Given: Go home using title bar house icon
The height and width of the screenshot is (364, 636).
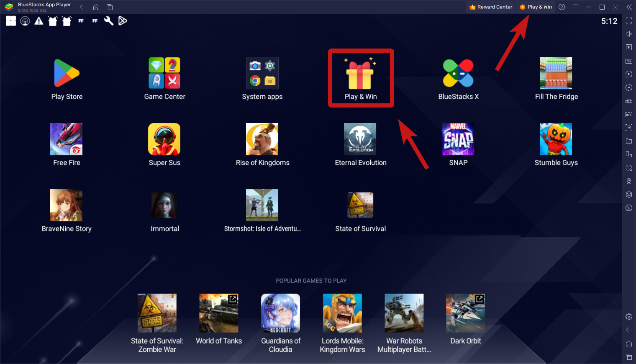Looking at the screenshot, I should point(96,7).
